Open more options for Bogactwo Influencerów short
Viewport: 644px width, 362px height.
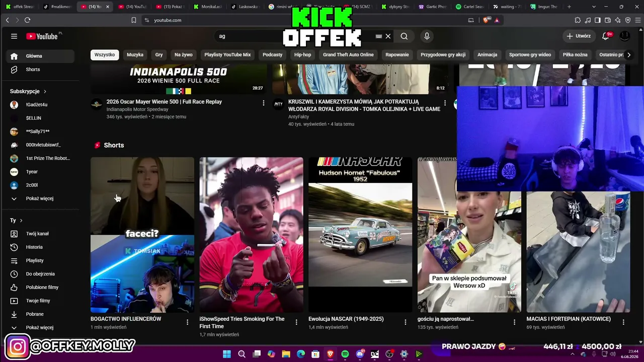pos(187,322)
